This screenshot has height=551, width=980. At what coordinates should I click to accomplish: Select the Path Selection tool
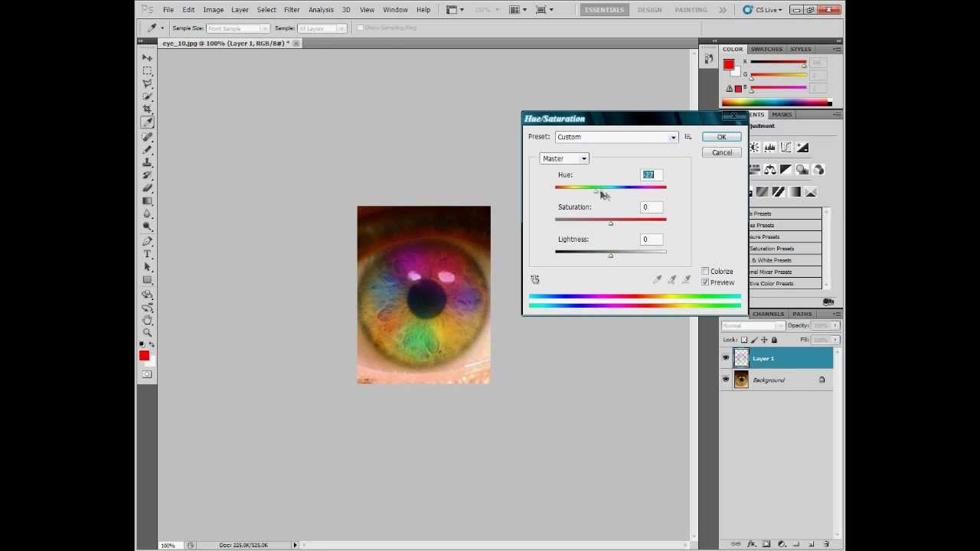pyautogui.click(x=147, y=267)
